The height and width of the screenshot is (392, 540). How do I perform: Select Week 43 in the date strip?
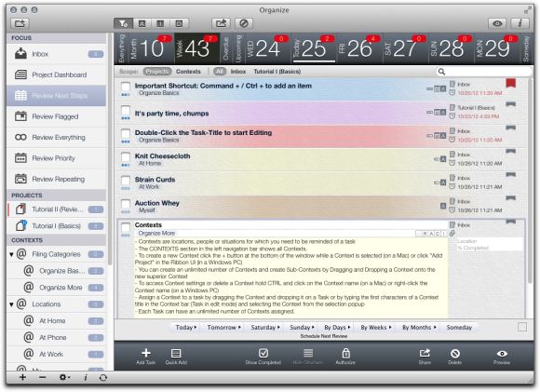coord(197,48)
